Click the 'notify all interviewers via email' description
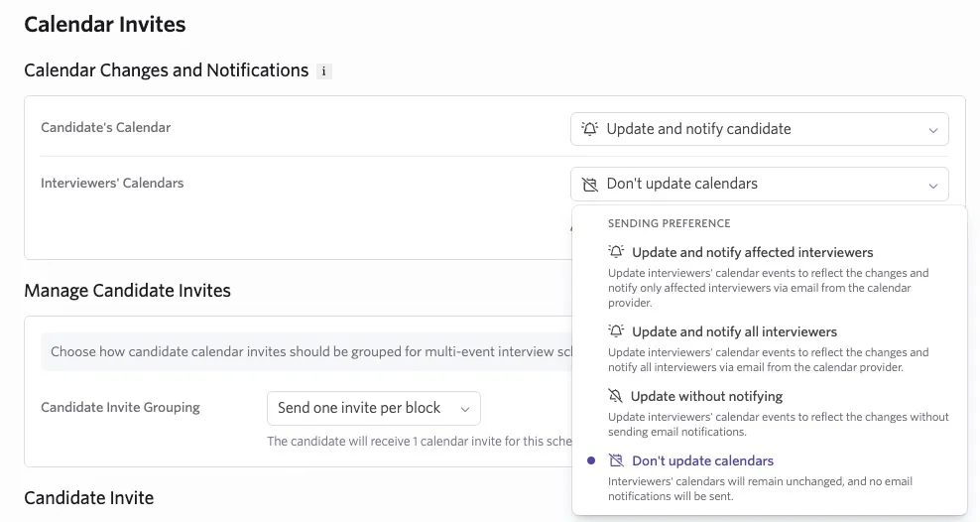The height and width of the screenshot is (522, 980). point(768,359)
